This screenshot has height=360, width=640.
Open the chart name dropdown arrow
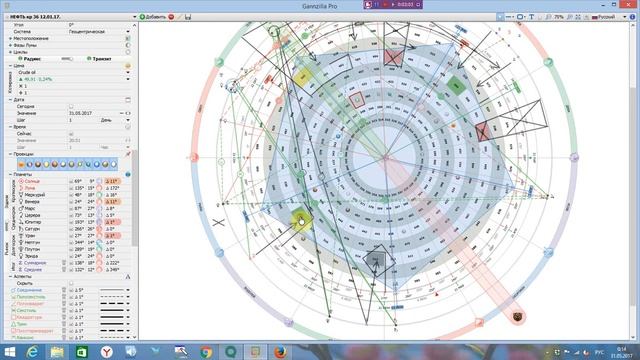pyautogui.click(x=134, y=17)
